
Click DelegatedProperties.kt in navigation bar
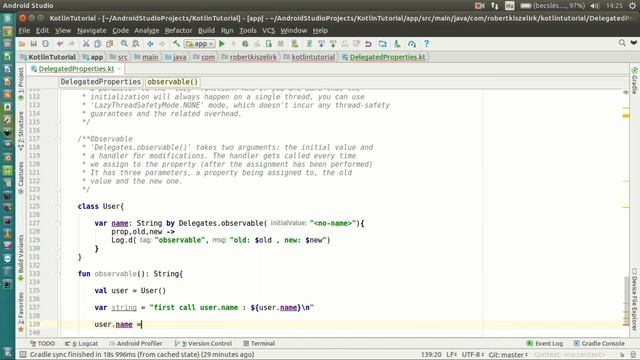(x=384, y=57)
